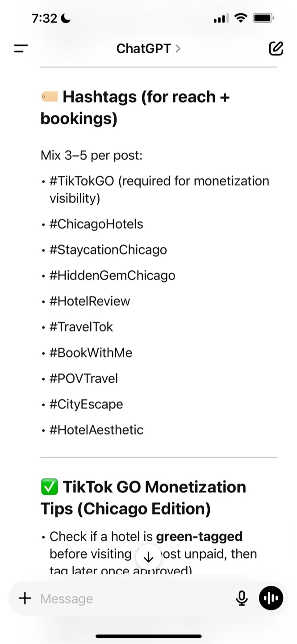Select the #ChicagoHotels hashtag line
The width and height of the screenshot is (297, 644).
coord(96,224)
